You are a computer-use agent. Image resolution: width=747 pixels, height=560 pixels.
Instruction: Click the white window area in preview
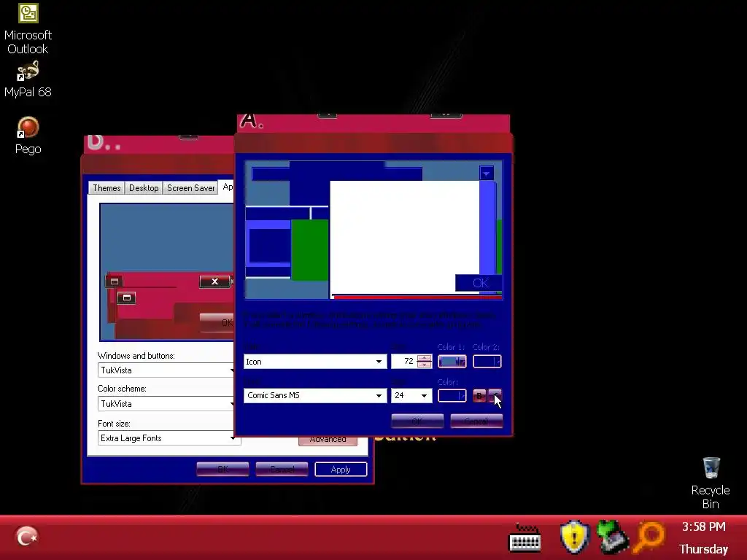(404, 237)
